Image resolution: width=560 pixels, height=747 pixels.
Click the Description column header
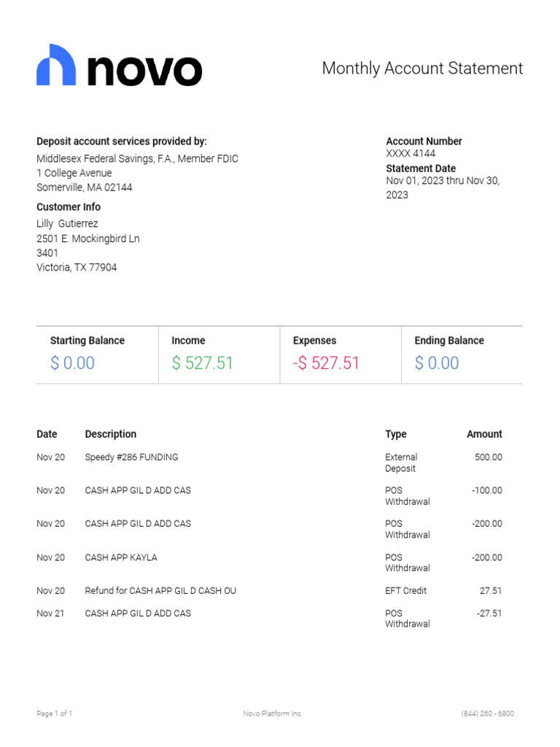coord(111,434)
